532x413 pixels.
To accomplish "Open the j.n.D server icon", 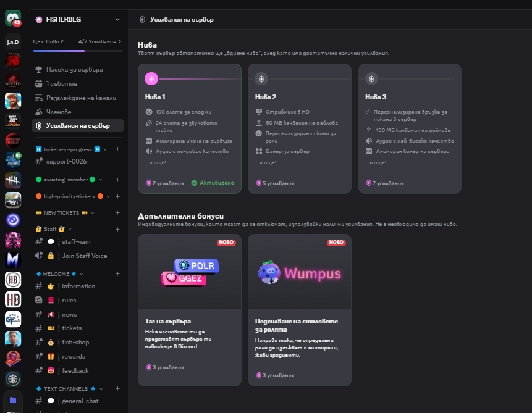I will (13, 42).
